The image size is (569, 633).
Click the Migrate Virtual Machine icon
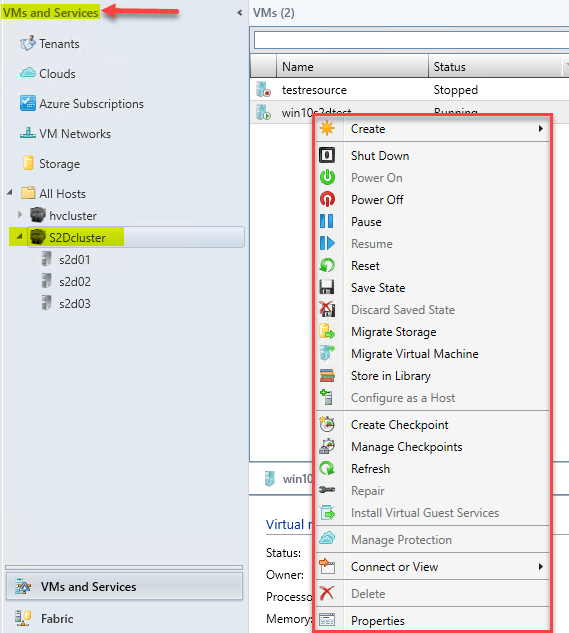click(x=327, y=354)
